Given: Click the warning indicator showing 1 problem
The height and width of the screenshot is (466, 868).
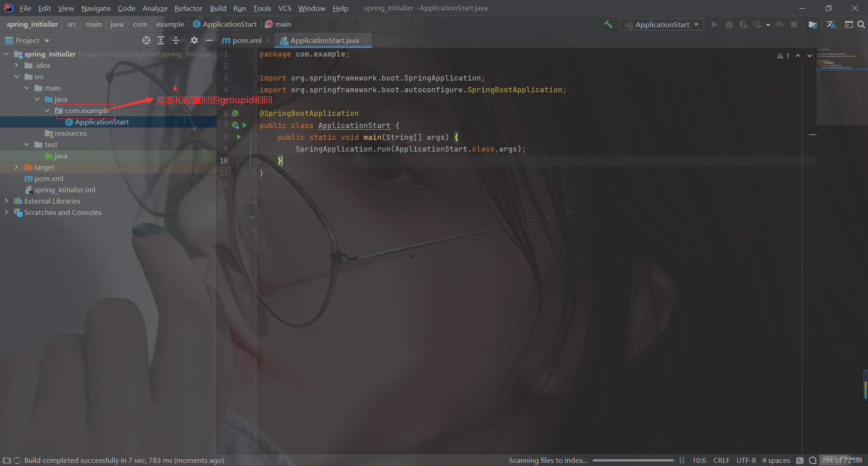Looking at the screenshot, I should point(783,56).
